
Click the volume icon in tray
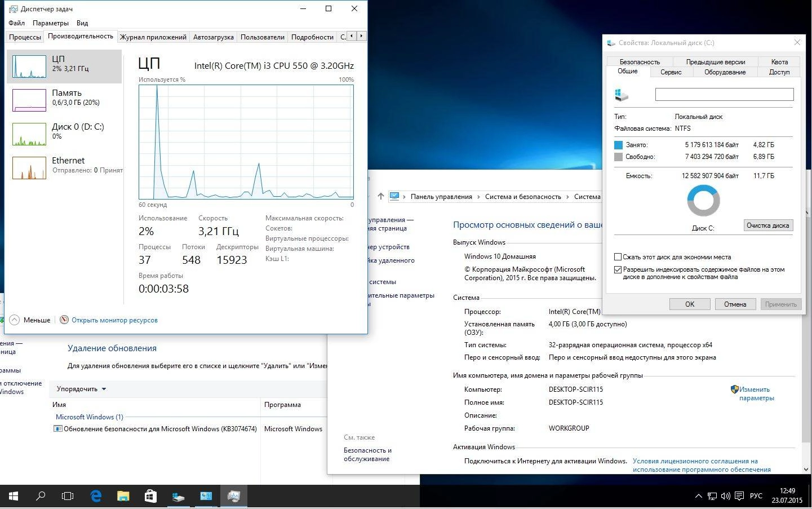click(725, 496)
